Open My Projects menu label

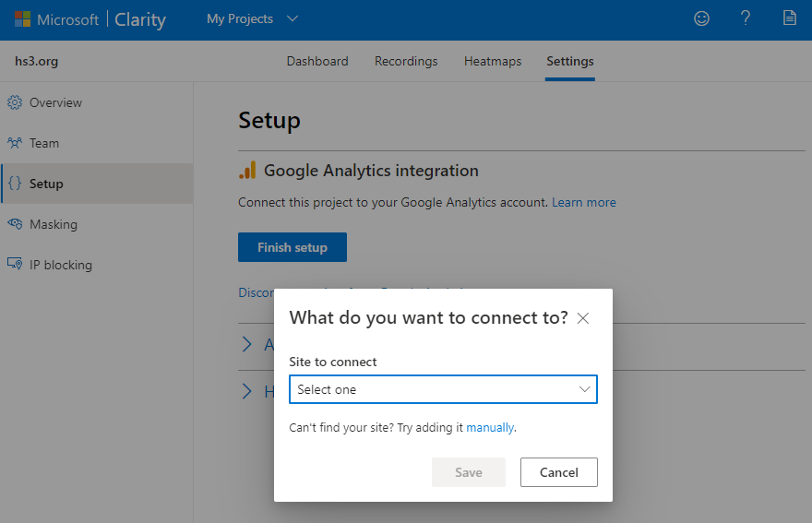click(240, 18)
